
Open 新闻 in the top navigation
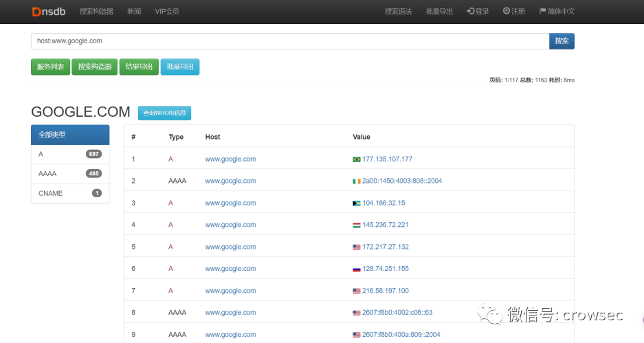pyautogui.click(x=134, y=12)
